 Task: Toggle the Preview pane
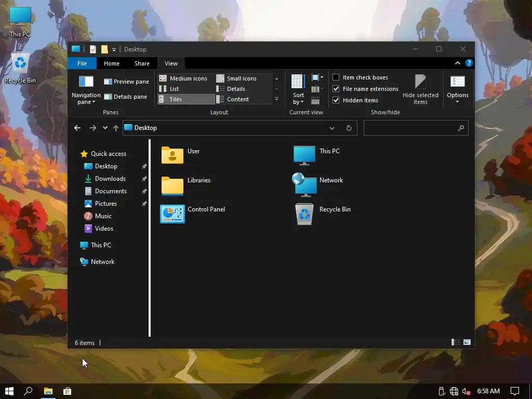(127, 82)
